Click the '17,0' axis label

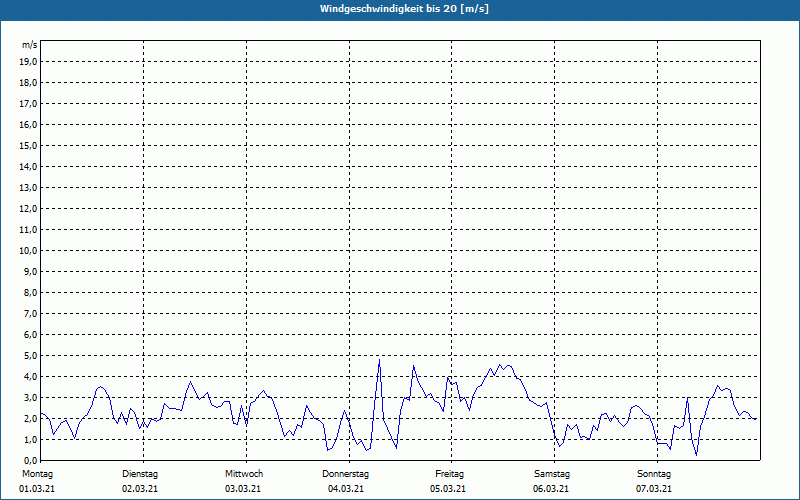[28, 104]
